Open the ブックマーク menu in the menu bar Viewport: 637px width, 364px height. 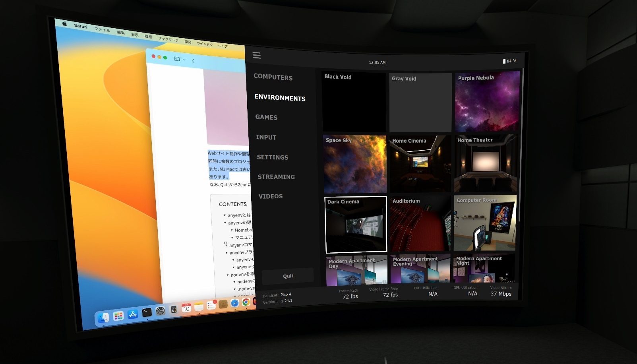[168, 40]
